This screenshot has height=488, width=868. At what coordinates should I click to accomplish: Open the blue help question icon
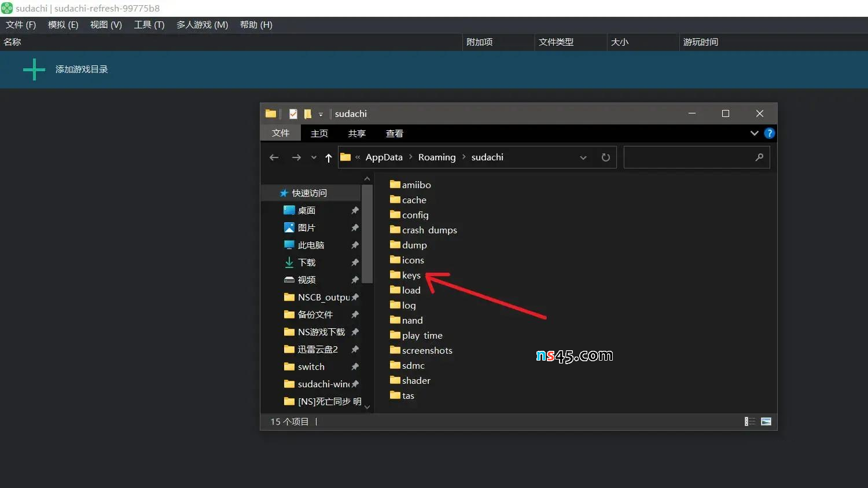[x=769, y=133]
